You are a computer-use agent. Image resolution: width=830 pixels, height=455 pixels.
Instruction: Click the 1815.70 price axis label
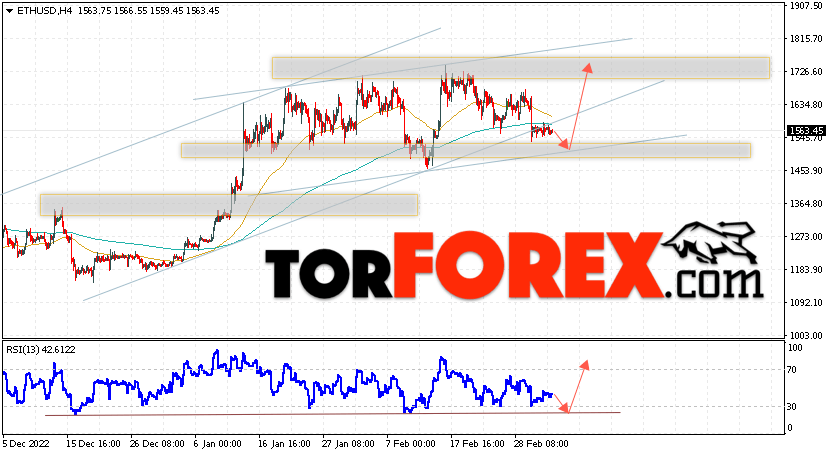pyautogui.click(x=806, y=39)
